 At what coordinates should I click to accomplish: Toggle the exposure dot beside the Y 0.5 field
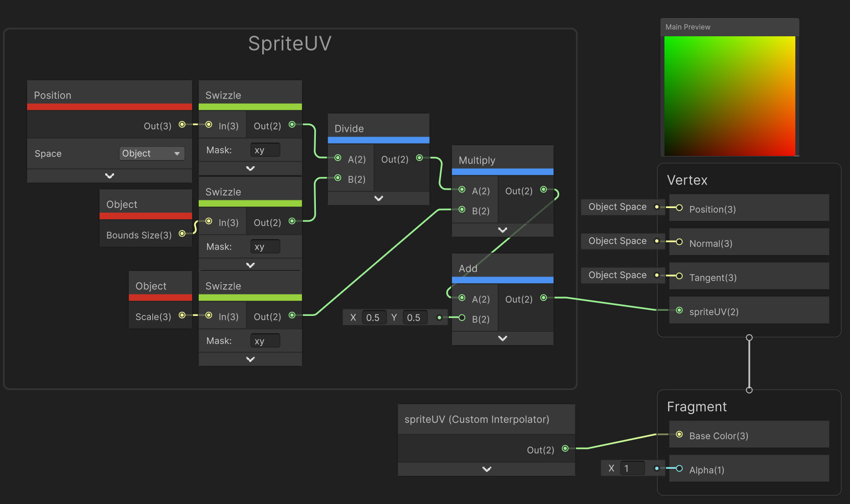pos(439,317)
